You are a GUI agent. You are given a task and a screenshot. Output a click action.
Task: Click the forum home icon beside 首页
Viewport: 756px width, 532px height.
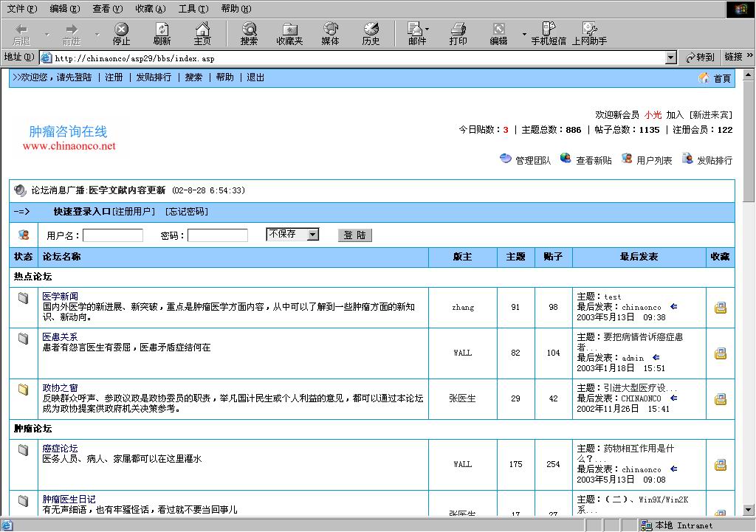704,78
